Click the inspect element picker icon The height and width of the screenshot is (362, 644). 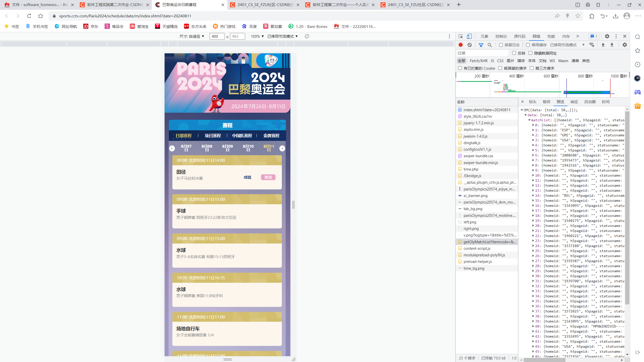coord(461,36)
